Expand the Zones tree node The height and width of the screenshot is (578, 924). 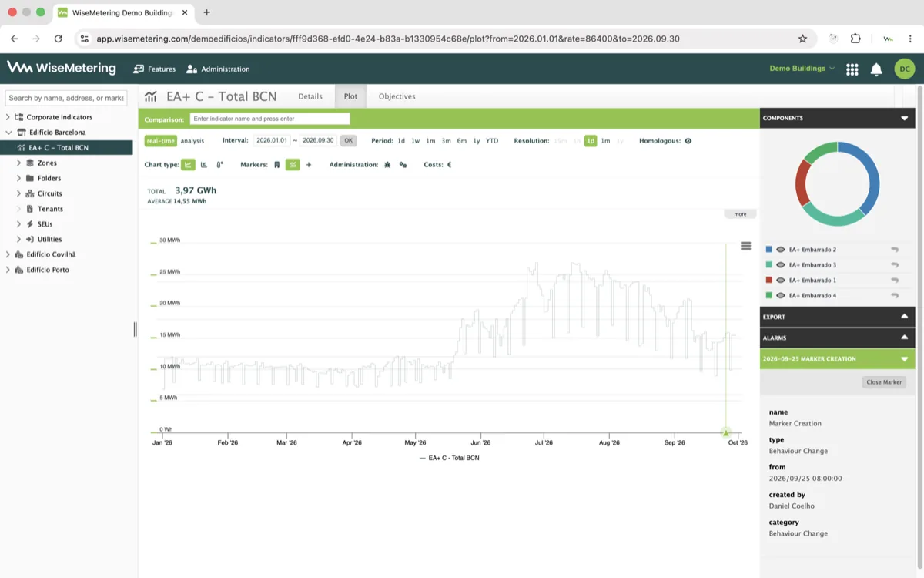(x=18, y=163)
